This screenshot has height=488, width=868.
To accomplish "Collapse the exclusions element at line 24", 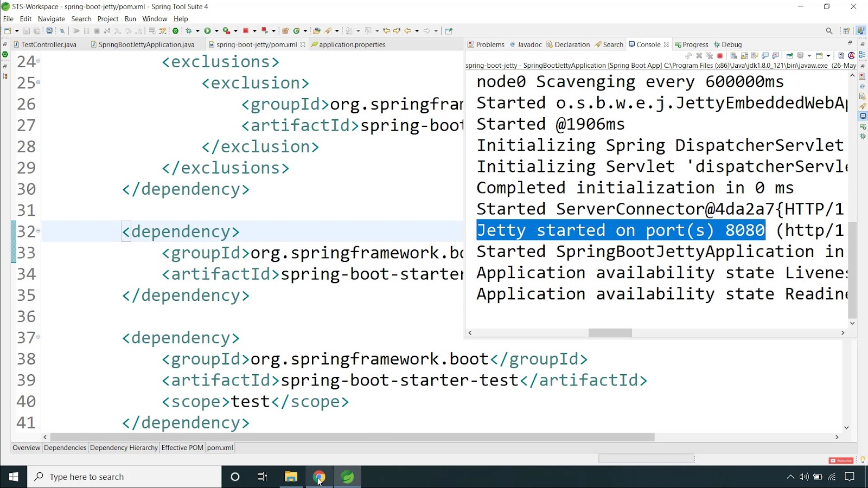I will tap(38, 62).
